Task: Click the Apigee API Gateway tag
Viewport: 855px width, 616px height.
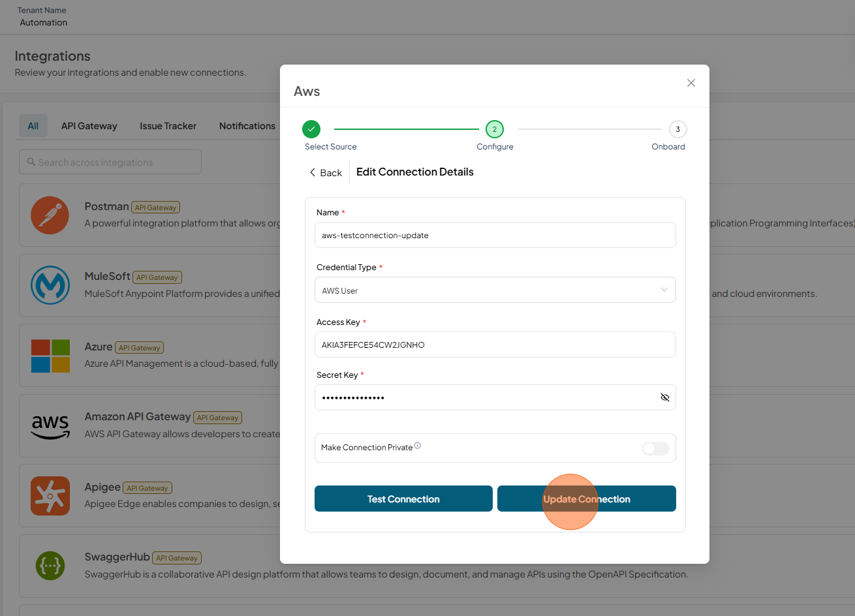Action: coord(148,488)
